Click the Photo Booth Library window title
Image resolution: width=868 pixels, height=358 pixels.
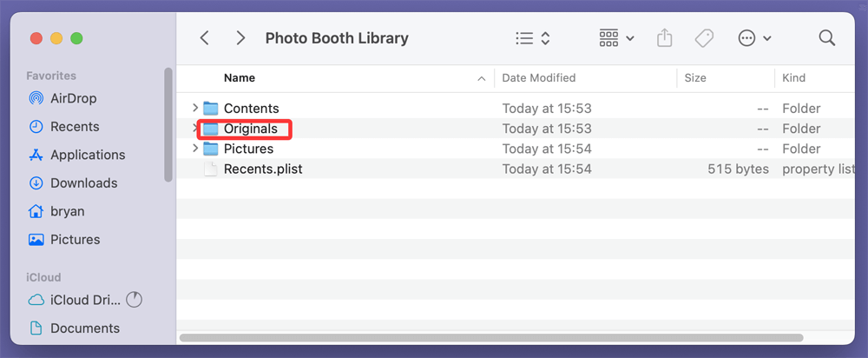point(337,38)
